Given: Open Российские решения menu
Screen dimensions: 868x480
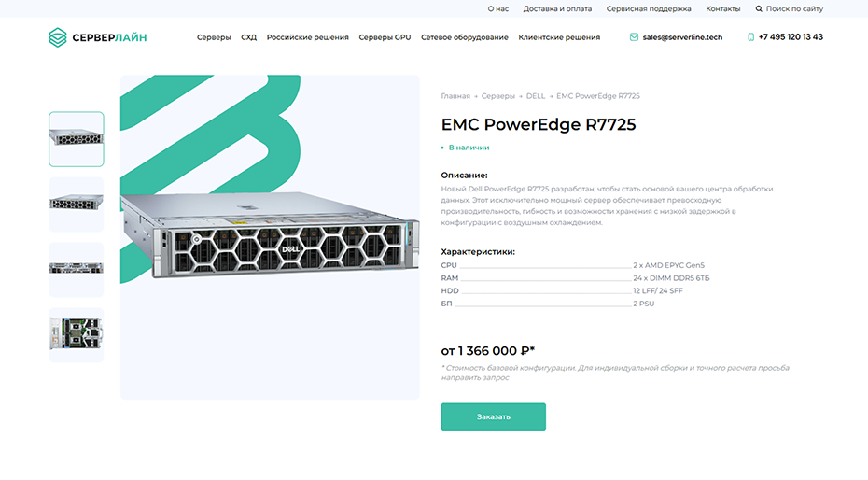Looking at the screenshot, I should (x=308, y=37).
